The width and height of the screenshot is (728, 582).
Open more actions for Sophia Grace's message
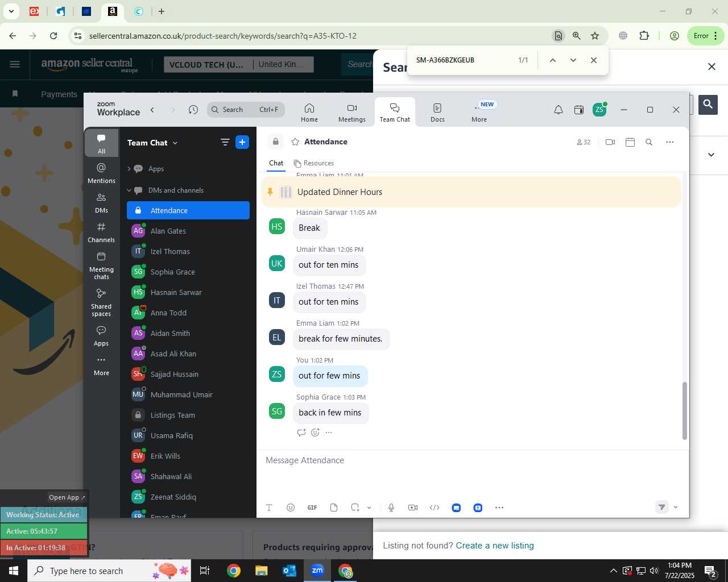tap(329, 433)
